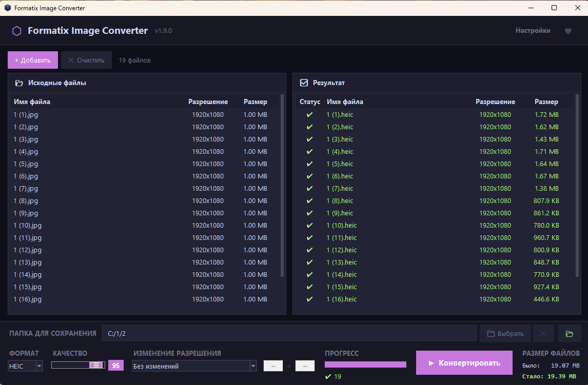Click the 19 файлов file count label

tap(134, 60)
